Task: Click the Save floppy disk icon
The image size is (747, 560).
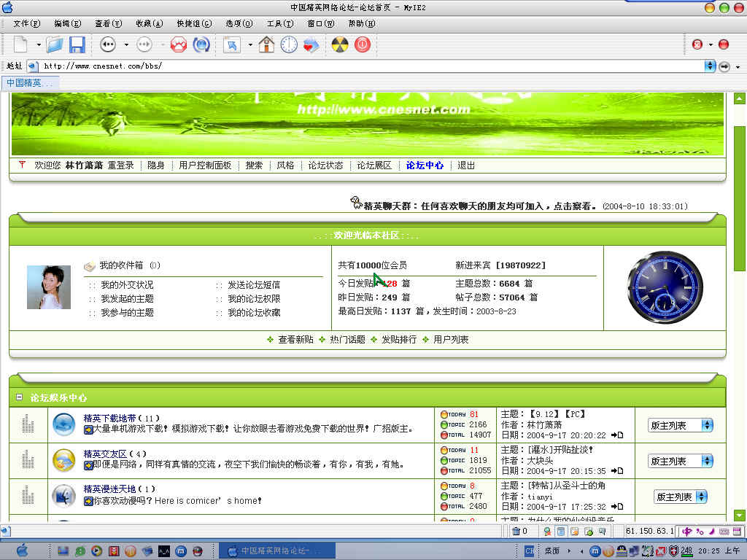Action: click(77, 44)
